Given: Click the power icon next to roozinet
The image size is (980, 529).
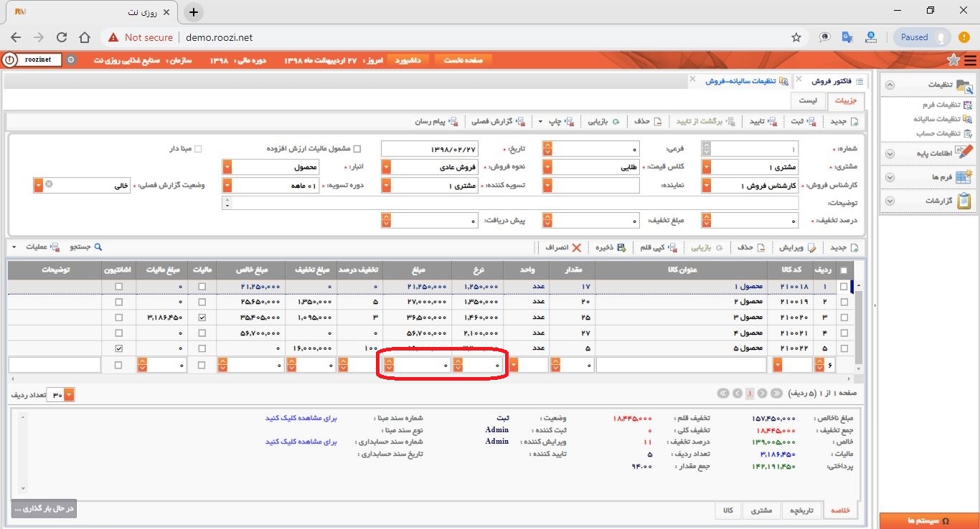Looking at the screenshot, I should point(10,60).
